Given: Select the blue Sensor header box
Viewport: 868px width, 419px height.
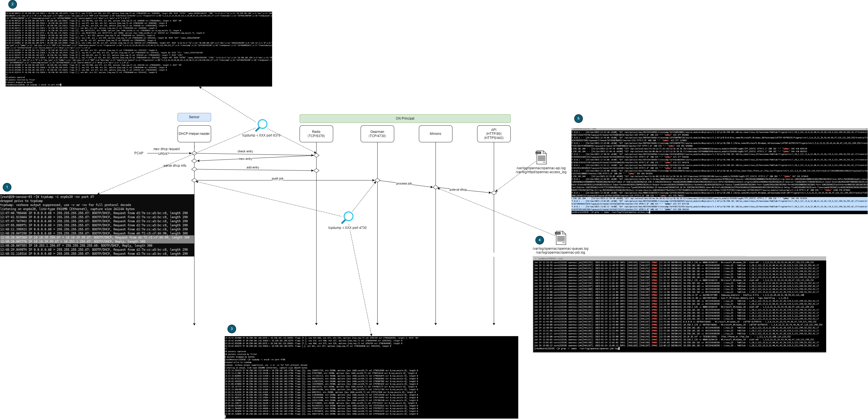Looking at the screenshot, I should (x=194, y=117).
